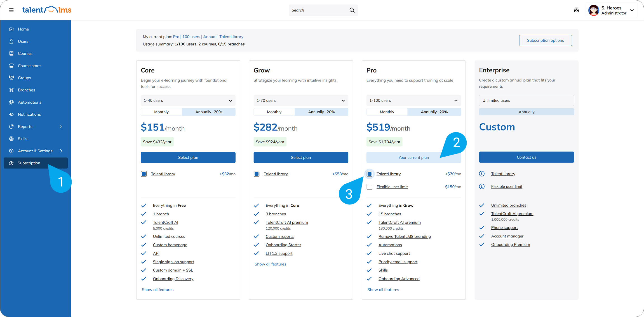Open Remove TalentLMS branding link
This screenshot has height=317, width=644.
click(405, 236)
